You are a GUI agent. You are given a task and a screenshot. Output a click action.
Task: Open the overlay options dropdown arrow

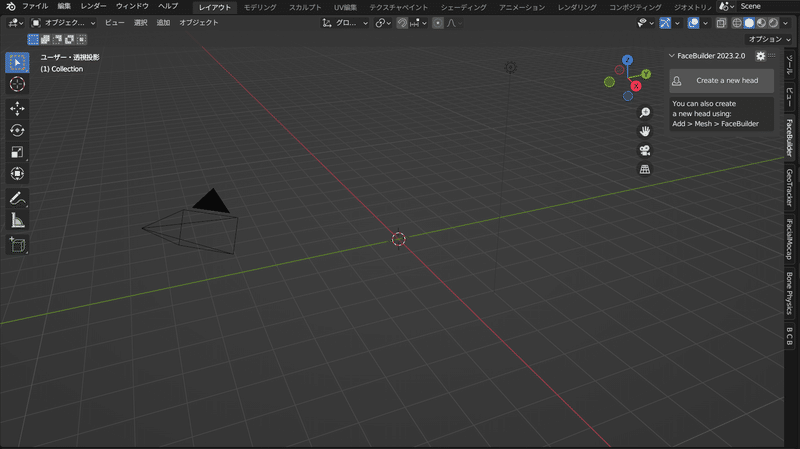(705, 23)
